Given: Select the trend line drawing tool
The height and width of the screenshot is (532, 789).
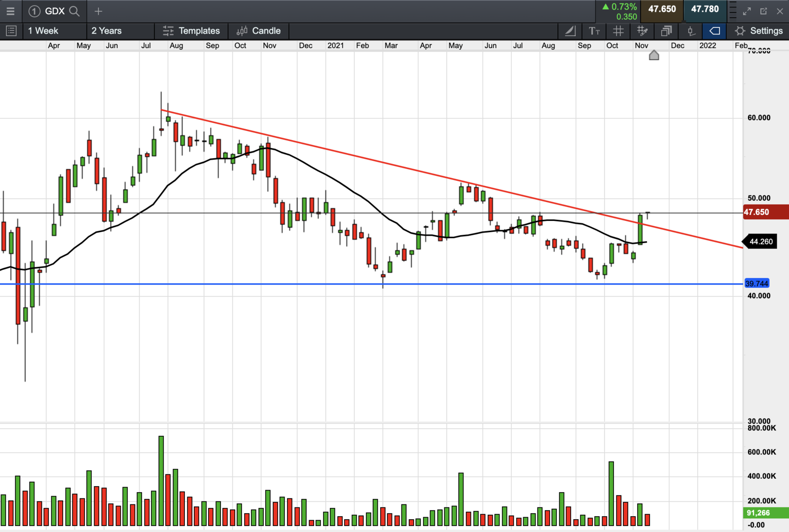Looking at the screenshot, I should tap(570, 31).
